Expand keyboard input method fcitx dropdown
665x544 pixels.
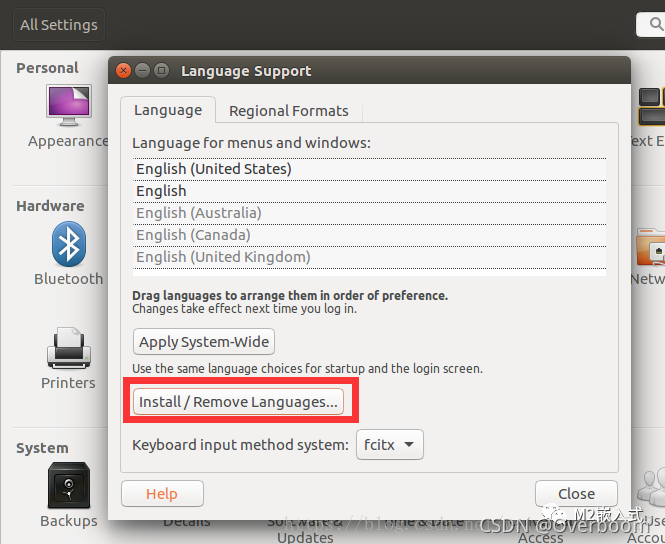pos(390,445)
